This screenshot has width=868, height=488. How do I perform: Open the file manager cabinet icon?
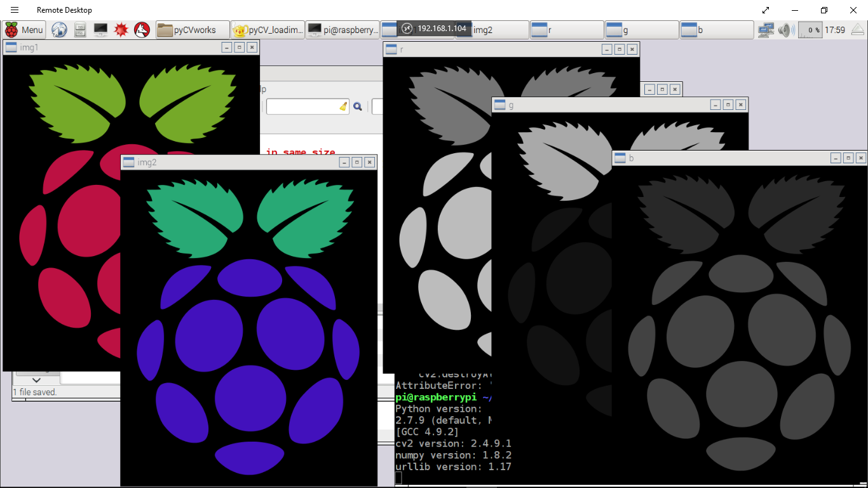point(80,30)
